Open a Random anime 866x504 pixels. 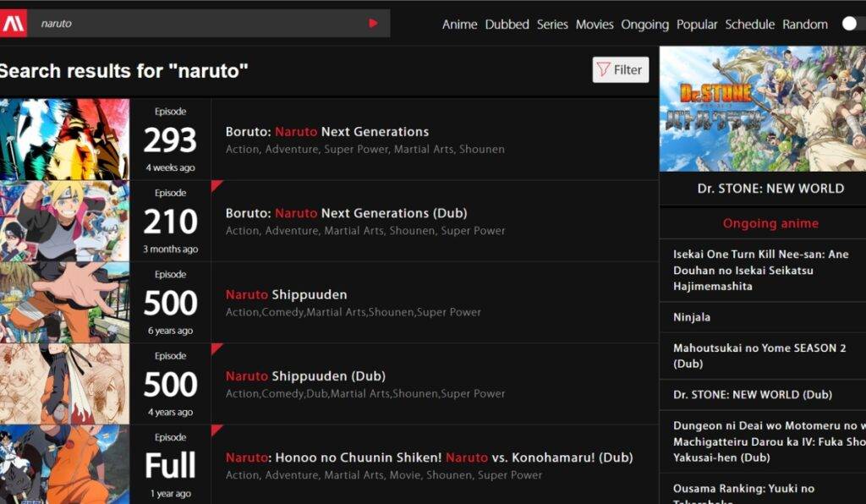click(805, 25)
